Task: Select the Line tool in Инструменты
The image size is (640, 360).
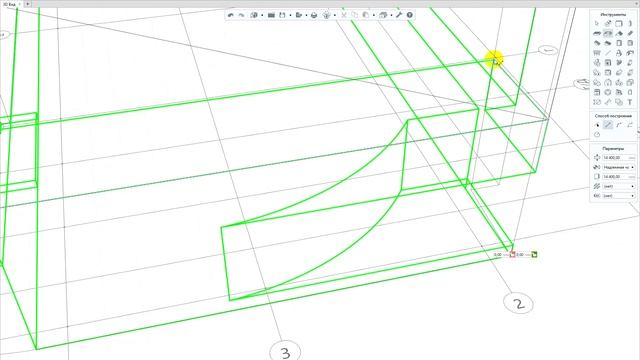Action: 608,53
